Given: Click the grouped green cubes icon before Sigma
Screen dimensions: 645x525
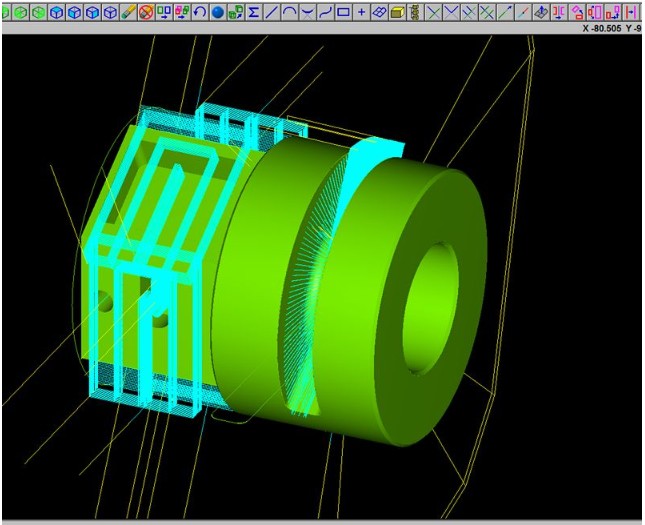Looking at the screenshot, I should [x=235, y=12].
